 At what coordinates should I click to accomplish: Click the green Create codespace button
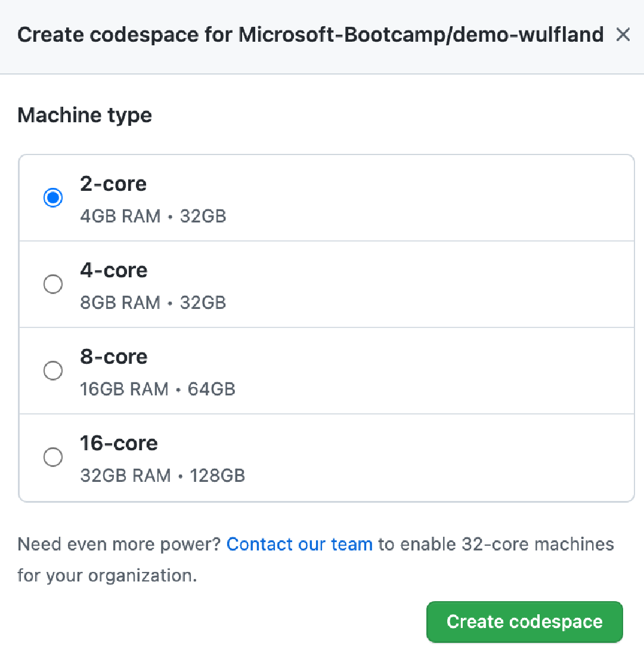click(525, 621)
